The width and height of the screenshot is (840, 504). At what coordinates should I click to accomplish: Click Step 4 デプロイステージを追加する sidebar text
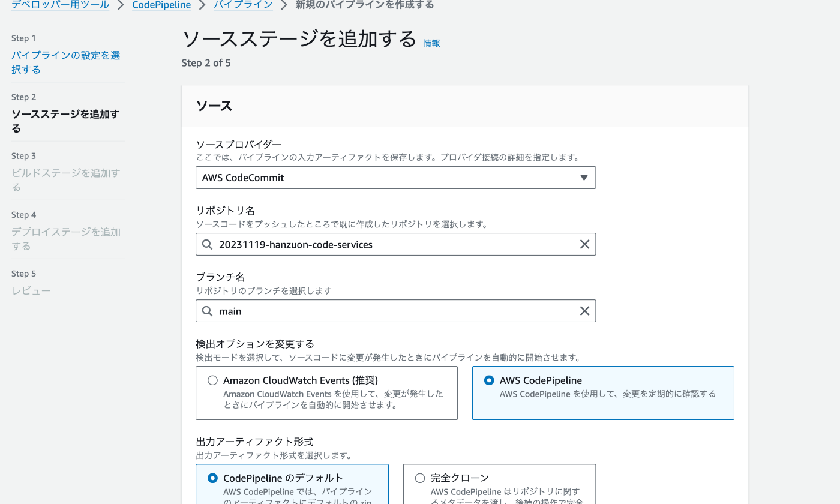(x=66, y=239)
